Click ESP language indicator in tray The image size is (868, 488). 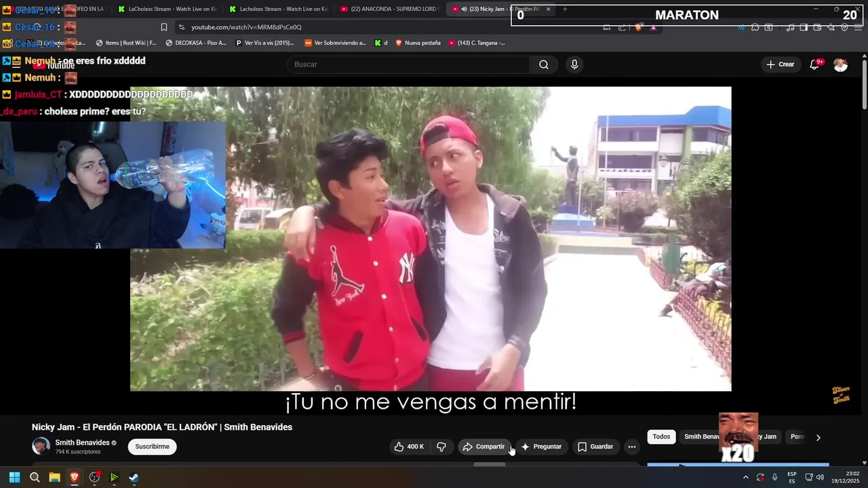[x=792, y=477]
